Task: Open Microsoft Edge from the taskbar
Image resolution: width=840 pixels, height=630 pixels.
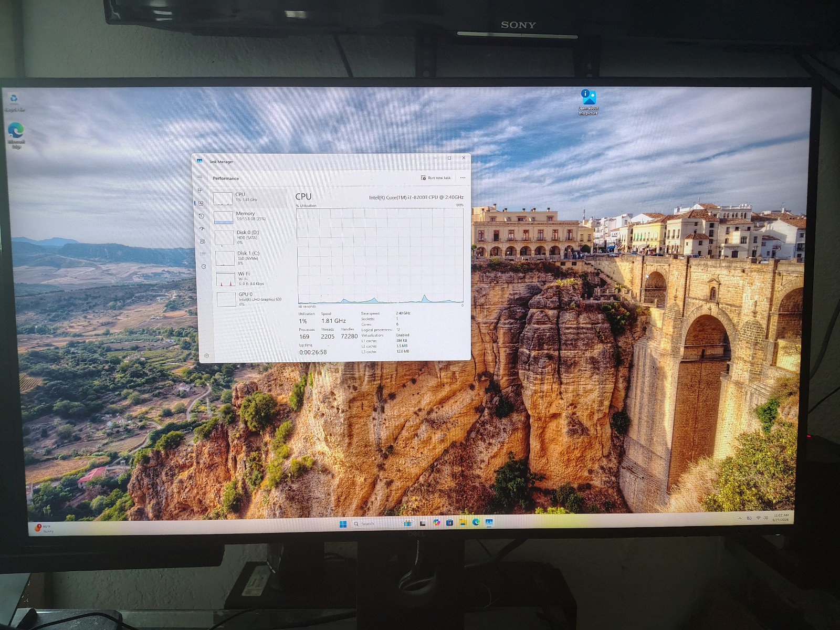Action: [476, 522]
